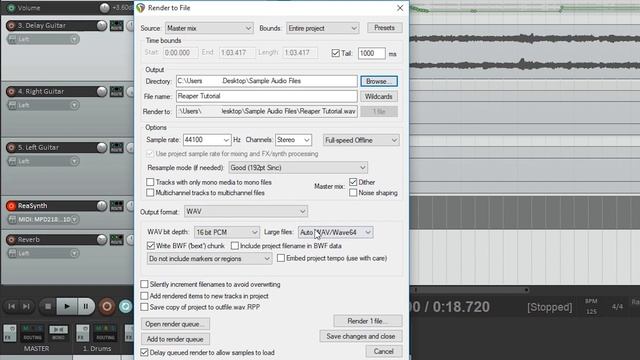The height and width of the screenshot is (360, 640).
Task: Stop playback in transport bar
Action: [48, 306]
